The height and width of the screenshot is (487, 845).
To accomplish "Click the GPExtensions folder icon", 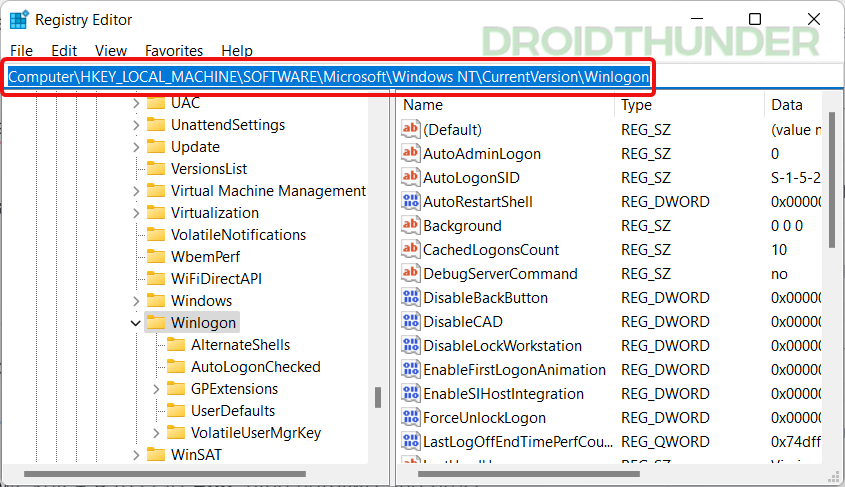I will click(176, 389).
